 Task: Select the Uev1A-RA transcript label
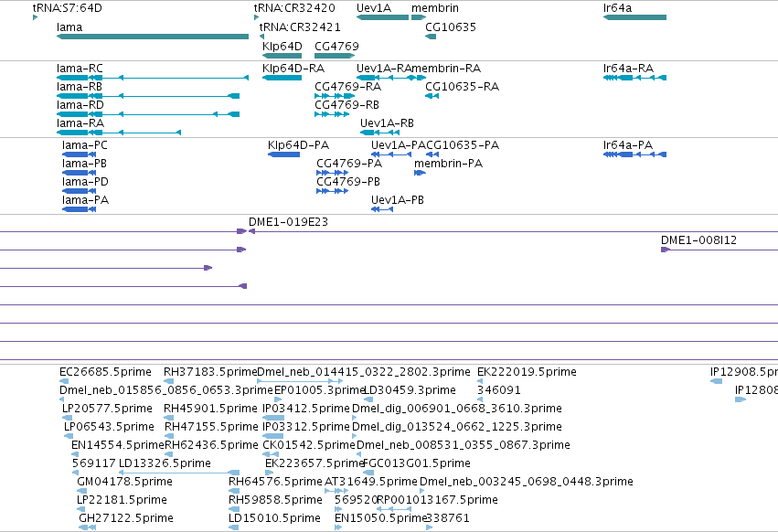tap(384, 68)
